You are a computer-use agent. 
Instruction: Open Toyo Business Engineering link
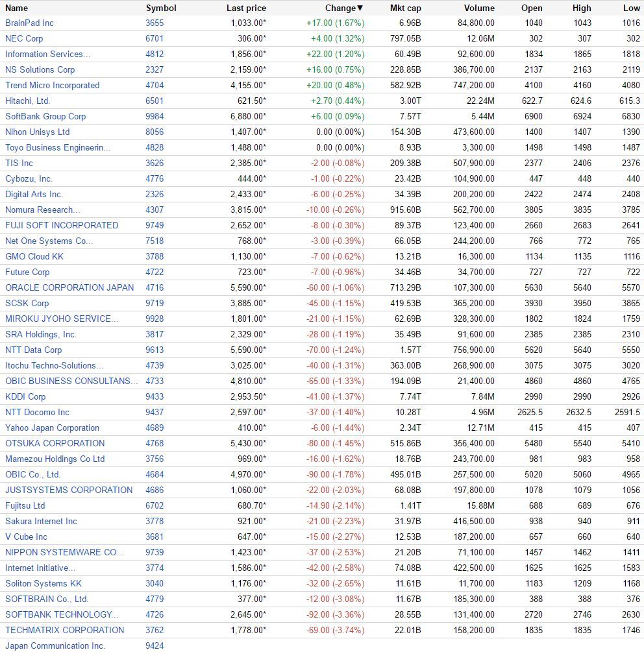point(58,148)
